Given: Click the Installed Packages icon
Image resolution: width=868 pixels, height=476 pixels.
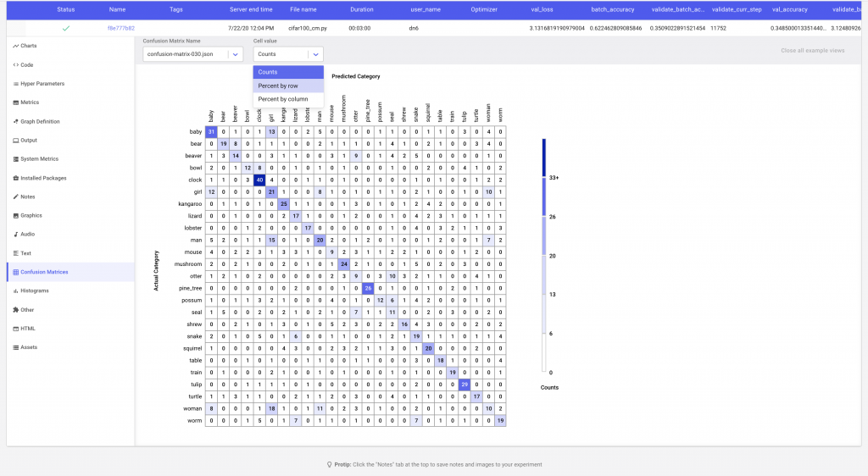Looking at the screenshot, I should pos(16,178).
